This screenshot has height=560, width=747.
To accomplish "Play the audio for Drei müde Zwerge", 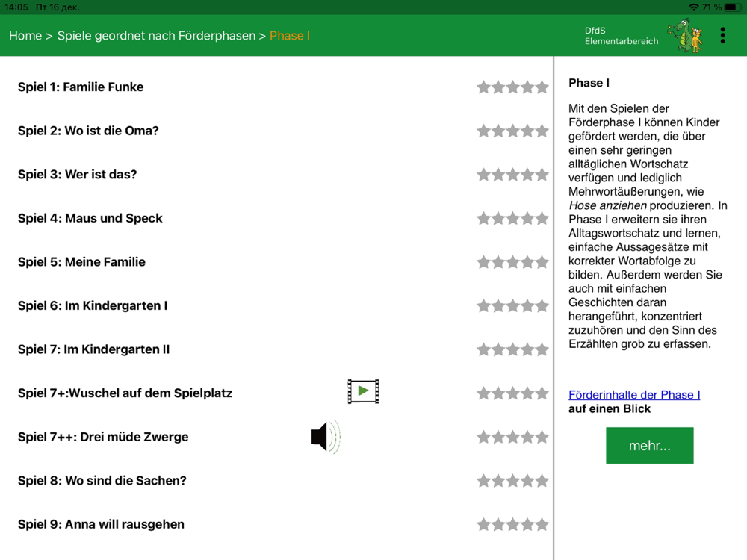I will point(326,437).
